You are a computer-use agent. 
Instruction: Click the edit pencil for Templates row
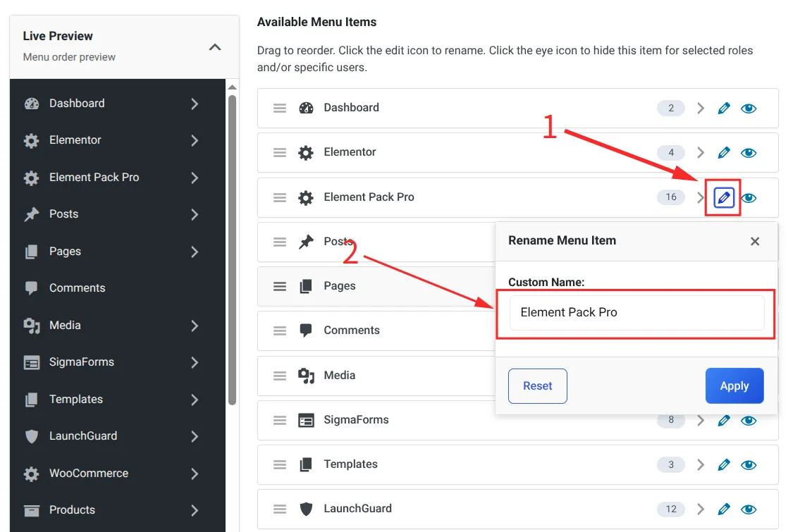723,464
